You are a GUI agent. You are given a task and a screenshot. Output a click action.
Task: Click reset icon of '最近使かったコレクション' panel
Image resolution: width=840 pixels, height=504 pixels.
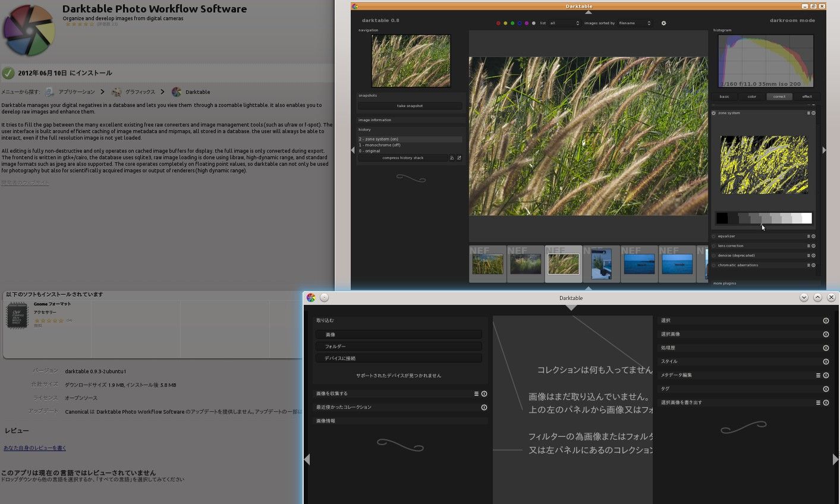[484, 407]
